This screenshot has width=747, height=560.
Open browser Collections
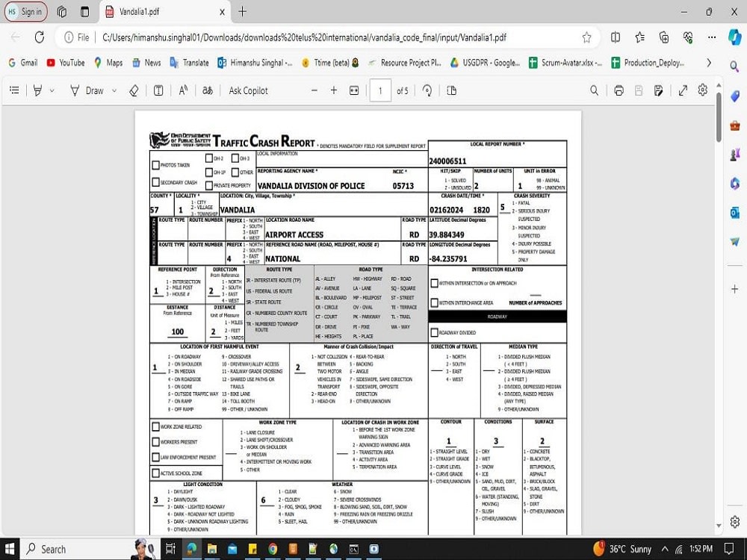(x=663, y=37)
